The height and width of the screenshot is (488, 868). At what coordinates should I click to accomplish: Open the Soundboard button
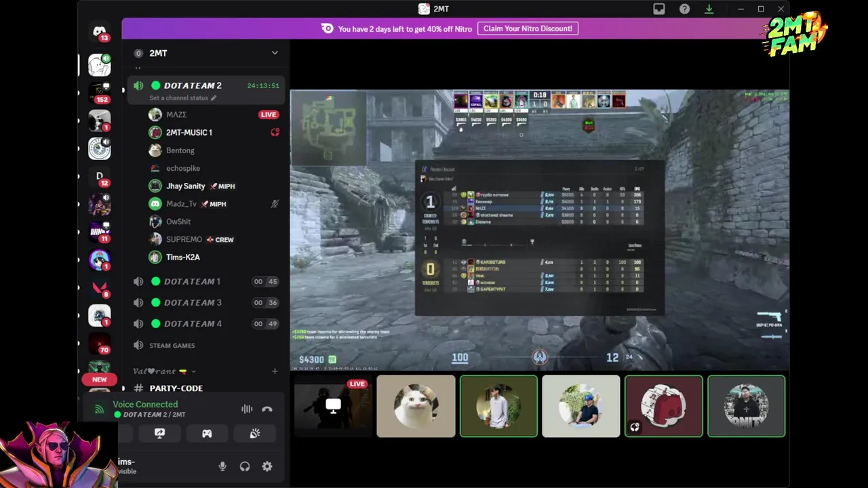[x=255, y=434]
